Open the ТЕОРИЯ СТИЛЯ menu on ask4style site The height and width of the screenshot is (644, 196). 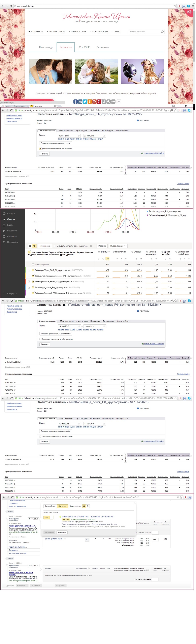click(x=56, y=32)
